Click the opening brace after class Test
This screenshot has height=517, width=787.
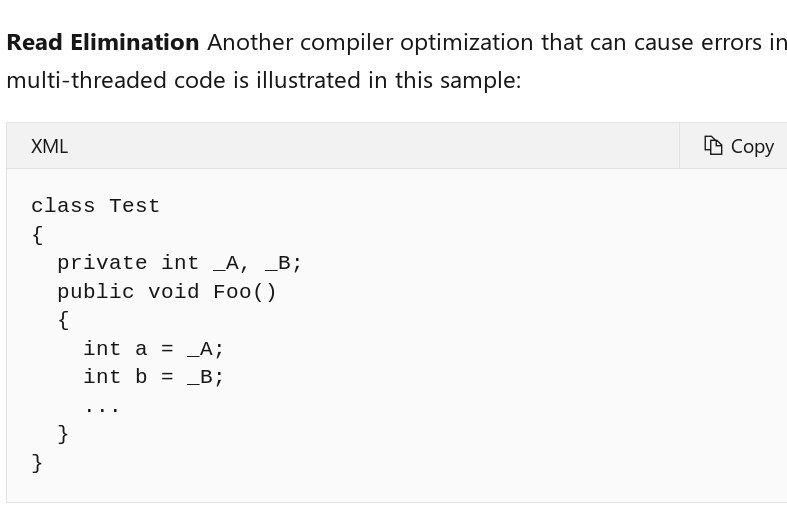point(37,235)
